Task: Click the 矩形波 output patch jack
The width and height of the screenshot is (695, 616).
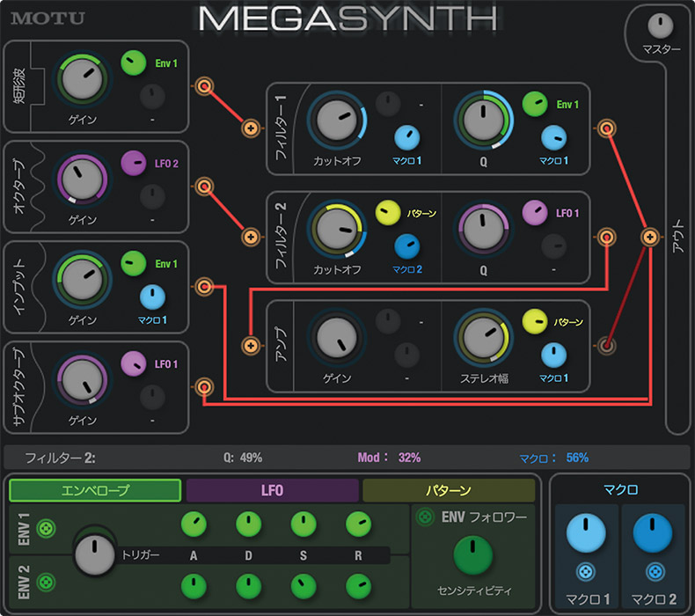Action: (204, 86)
